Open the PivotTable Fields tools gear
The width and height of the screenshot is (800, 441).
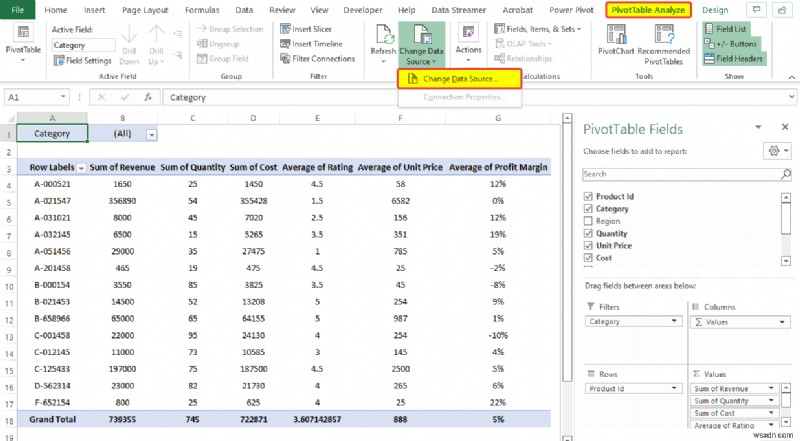[x=778, y=151]
